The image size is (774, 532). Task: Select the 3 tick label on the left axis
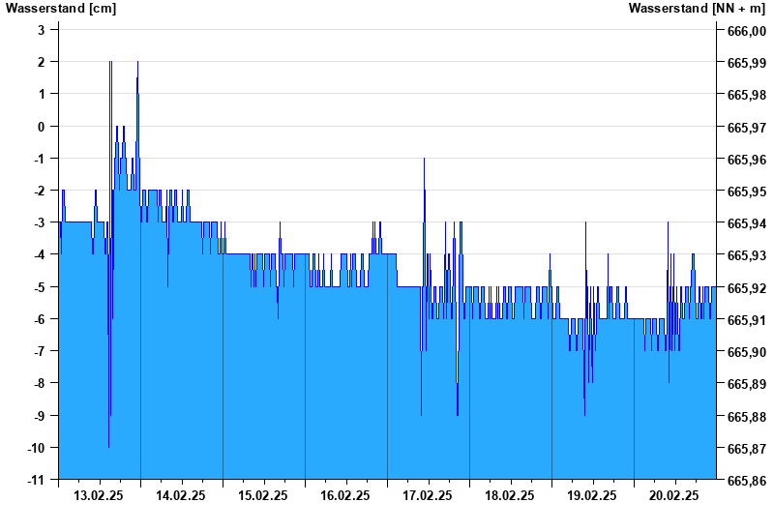42,30
